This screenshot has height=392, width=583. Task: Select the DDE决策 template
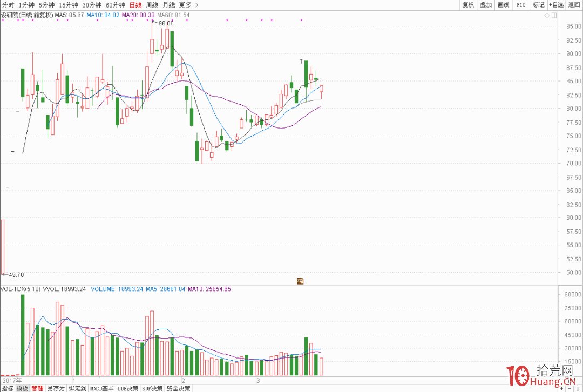(128, 388)
